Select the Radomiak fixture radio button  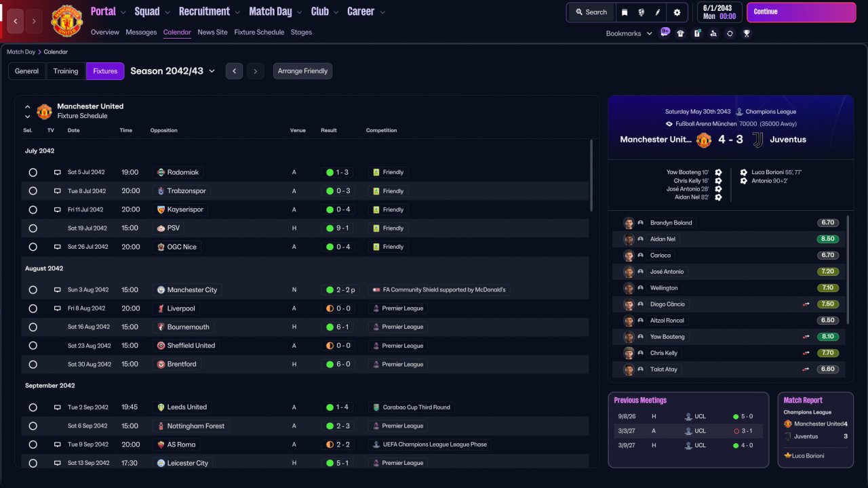pos(33,173)
